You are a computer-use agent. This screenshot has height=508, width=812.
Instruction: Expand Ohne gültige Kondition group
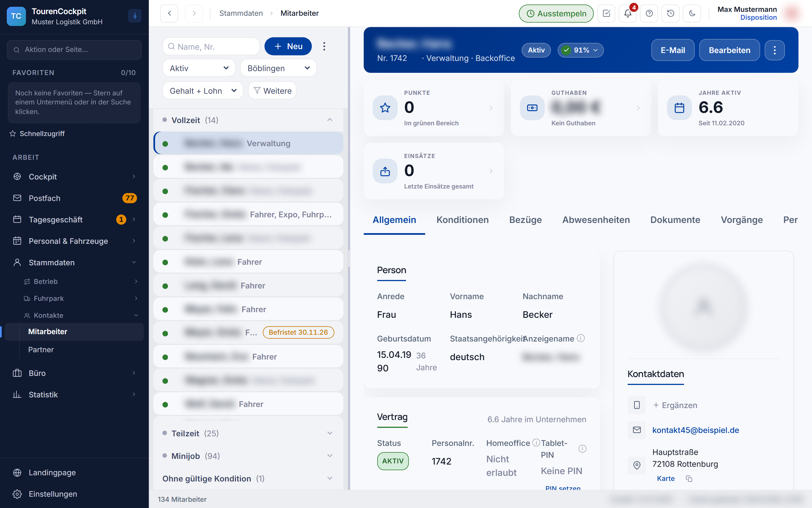[x=248, y=478]
